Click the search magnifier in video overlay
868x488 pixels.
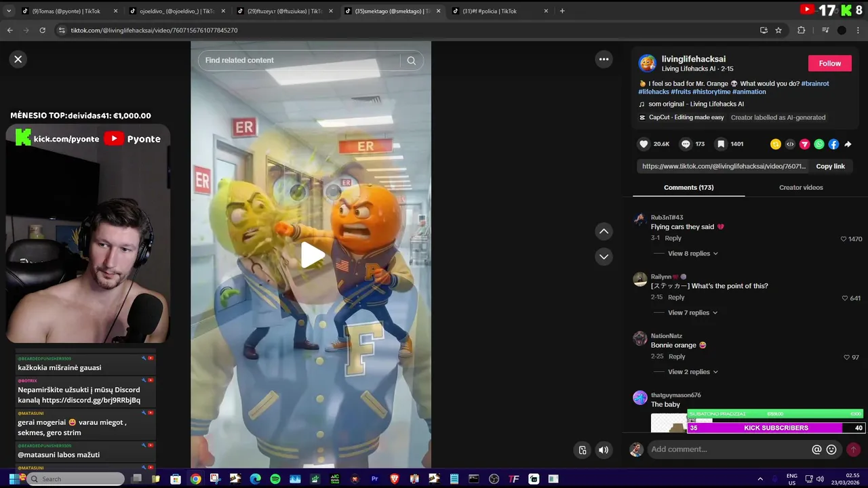click(x=411, y=60)
